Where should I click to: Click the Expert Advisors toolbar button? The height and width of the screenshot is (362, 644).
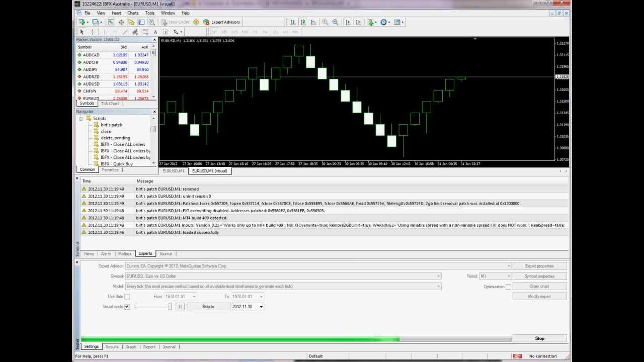pyautogui.click(x=222, y=22)
